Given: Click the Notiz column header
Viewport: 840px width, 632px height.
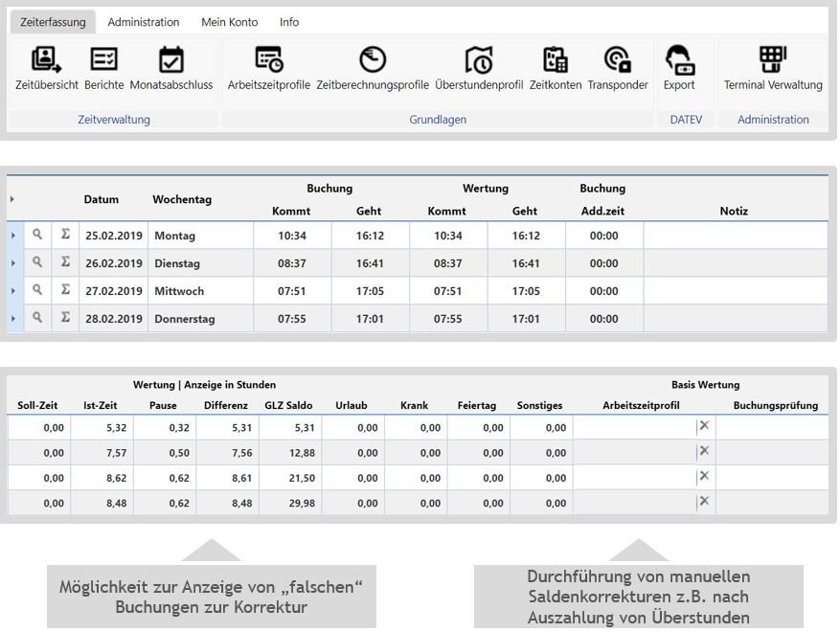Looking at the screenshot, I should [734, 211].
